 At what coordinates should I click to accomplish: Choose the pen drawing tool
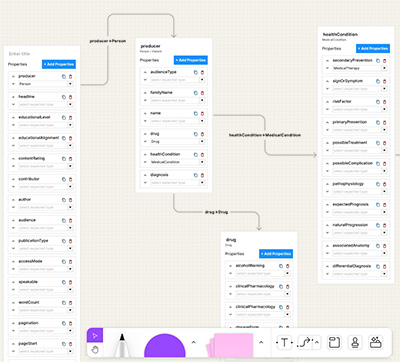point(122,345)
